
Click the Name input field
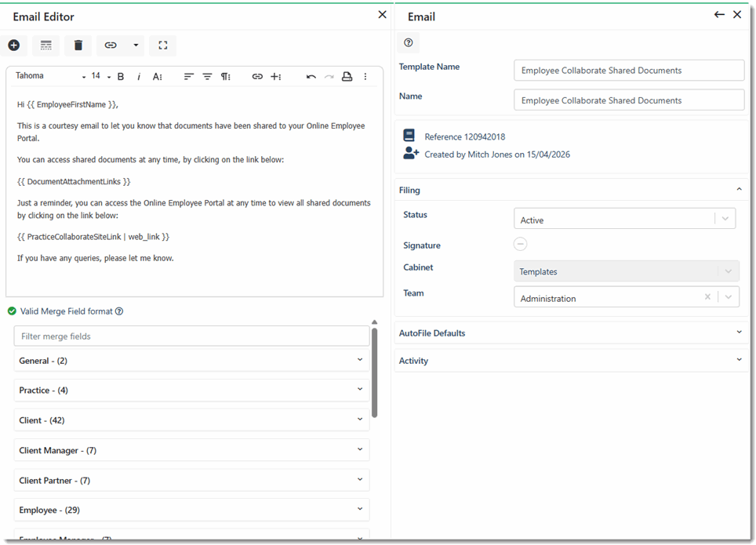[x=629, y=100]
